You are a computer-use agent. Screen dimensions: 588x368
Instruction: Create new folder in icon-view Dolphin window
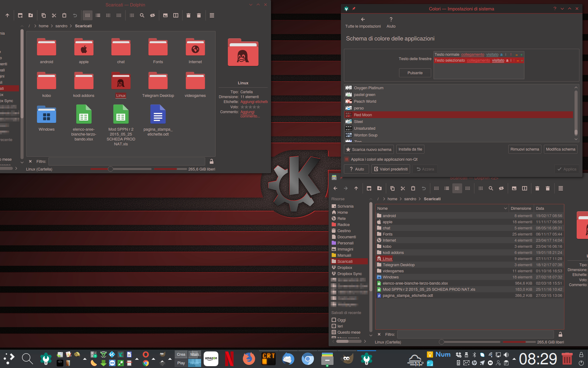(31, 15)
